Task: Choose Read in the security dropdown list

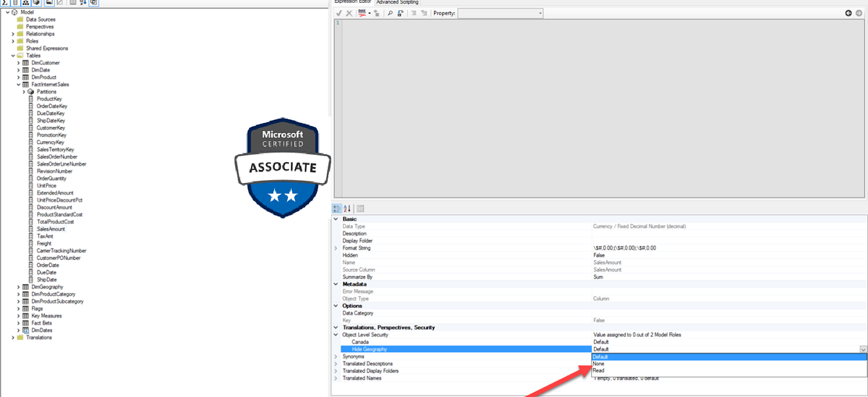Action: point(729,370)
